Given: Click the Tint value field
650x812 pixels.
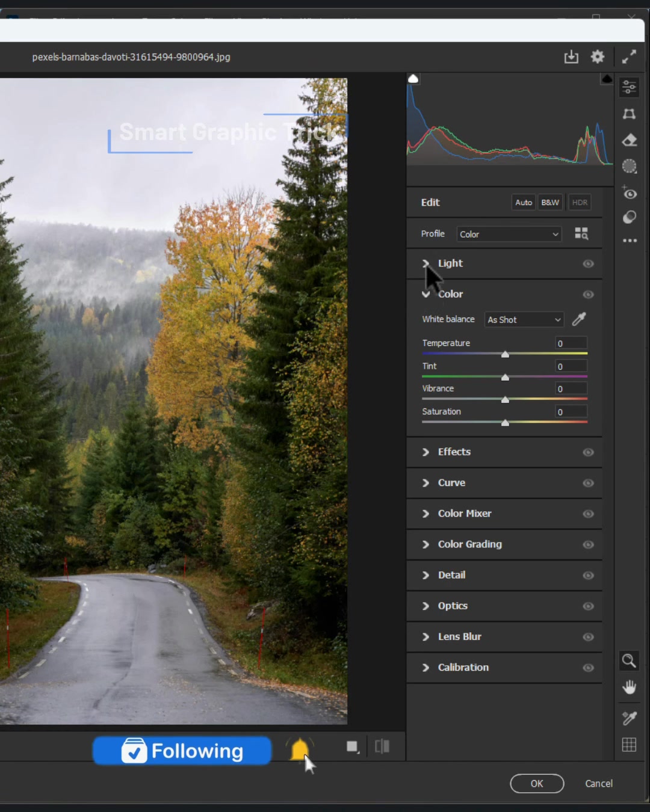Looking at the screenshot, I should click(571, 366).
